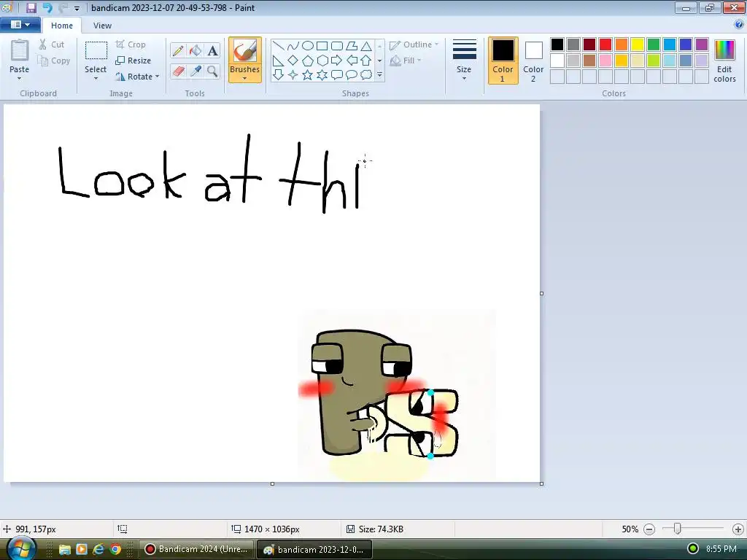Choose the Line shape
The image size is (747, 560).
279,46
